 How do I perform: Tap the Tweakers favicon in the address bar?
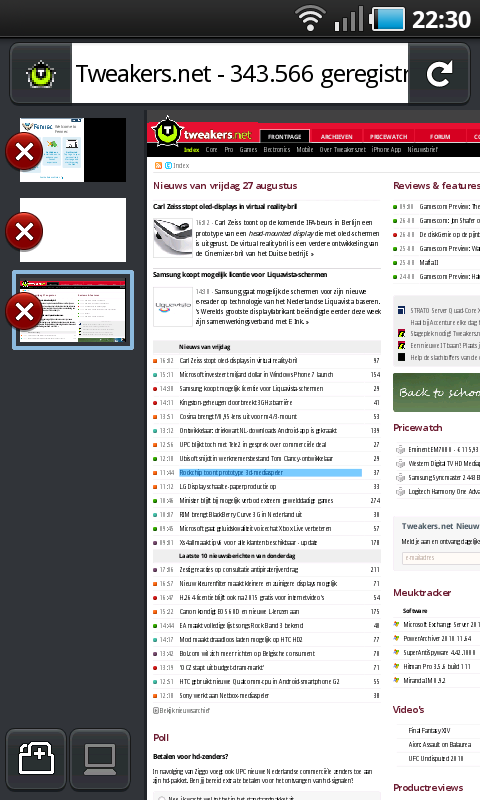(x=41, y=74)
